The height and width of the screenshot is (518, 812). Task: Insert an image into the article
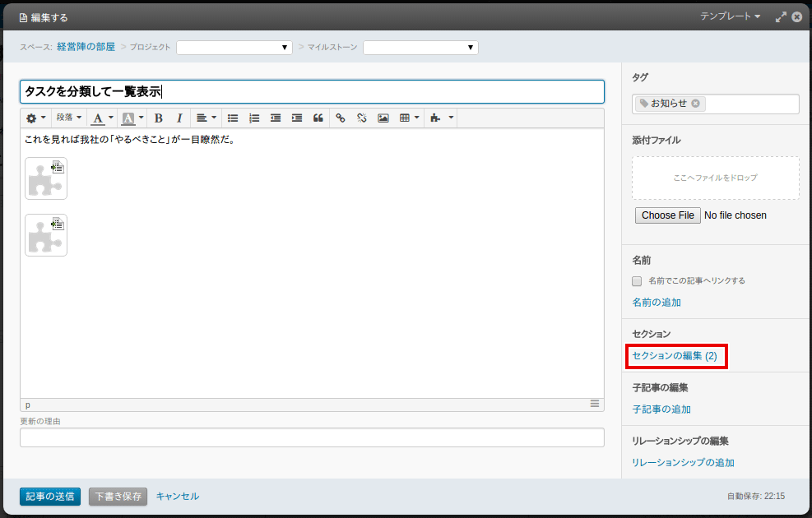point(383,118)
